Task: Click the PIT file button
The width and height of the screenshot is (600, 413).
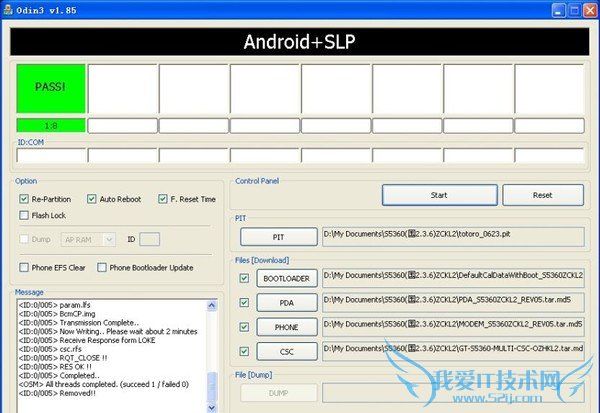Action: 279,237
